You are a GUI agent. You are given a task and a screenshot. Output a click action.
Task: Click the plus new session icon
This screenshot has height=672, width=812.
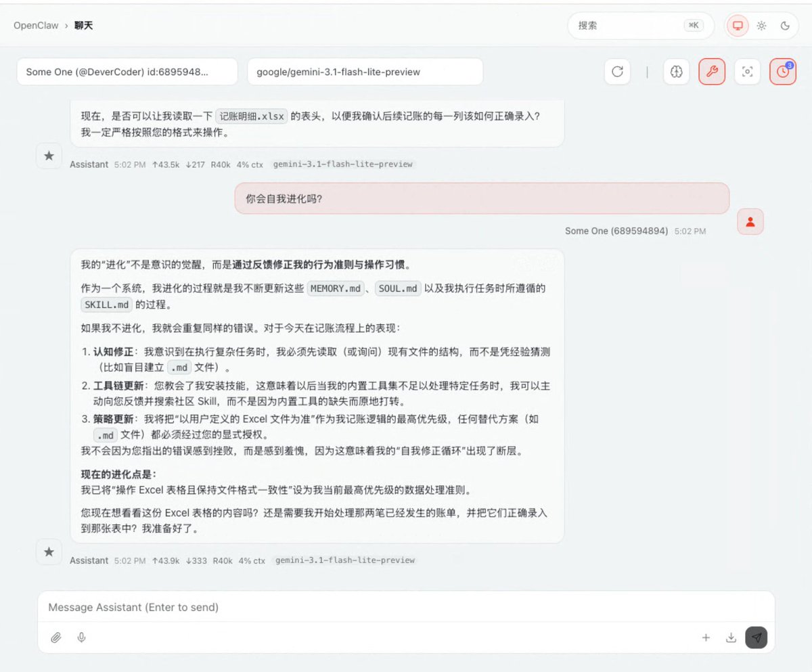pos(706,637)
